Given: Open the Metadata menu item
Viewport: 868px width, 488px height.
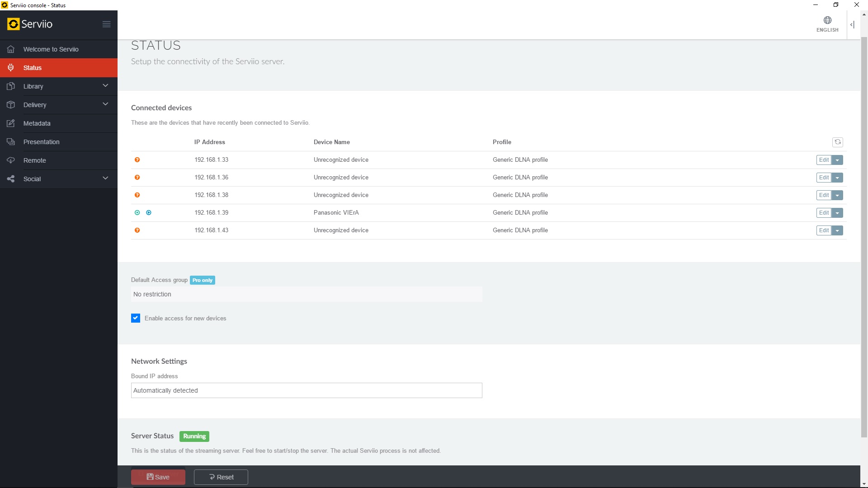Looking at the screenshot, I should tap(37, 123).
